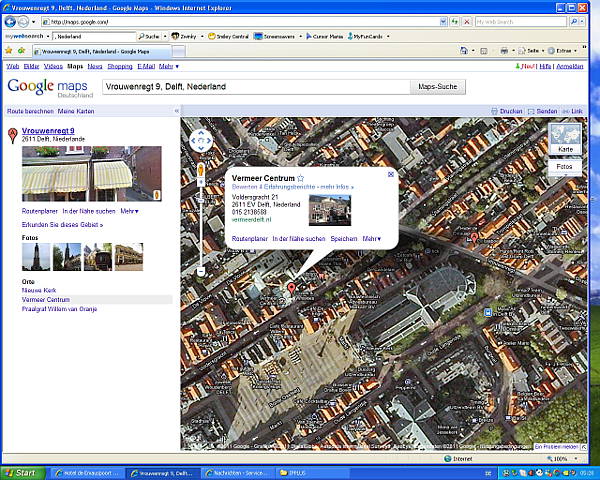Screen dimensions: 600x480
Task: Open the Nieuwe Kerk place link
Action: [x=39, y=290]
